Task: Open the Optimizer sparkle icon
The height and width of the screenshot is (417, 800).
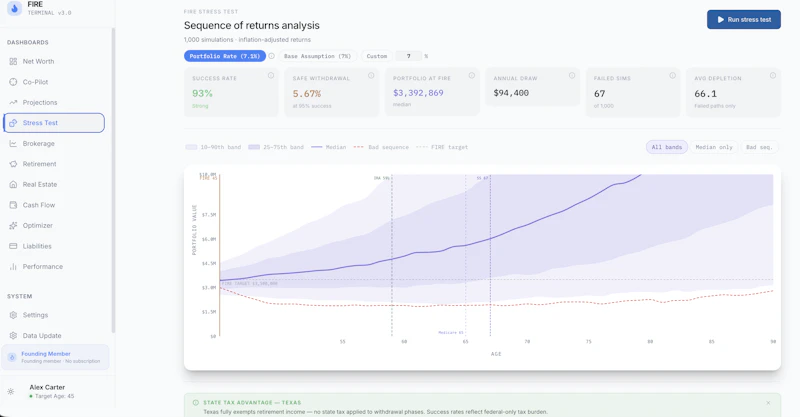Action: pos(13,225)
